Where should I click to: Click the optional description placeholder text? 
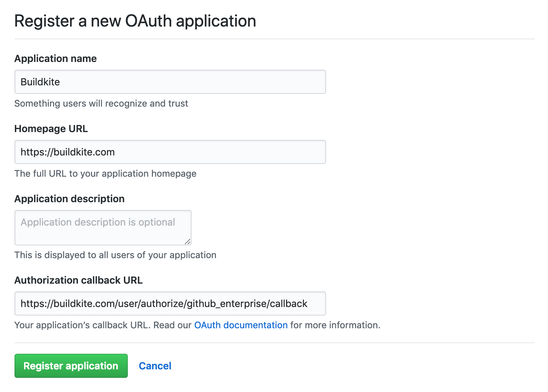pos(97,222)
